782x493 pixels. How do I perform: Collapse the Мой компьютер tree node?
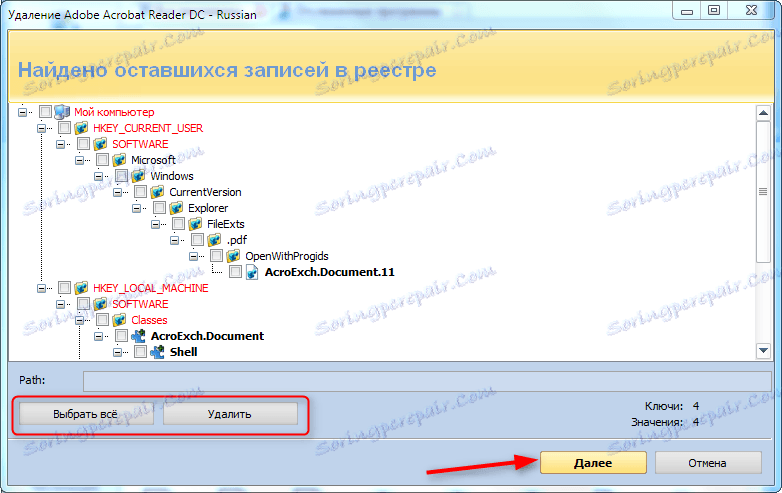(22, 112)
